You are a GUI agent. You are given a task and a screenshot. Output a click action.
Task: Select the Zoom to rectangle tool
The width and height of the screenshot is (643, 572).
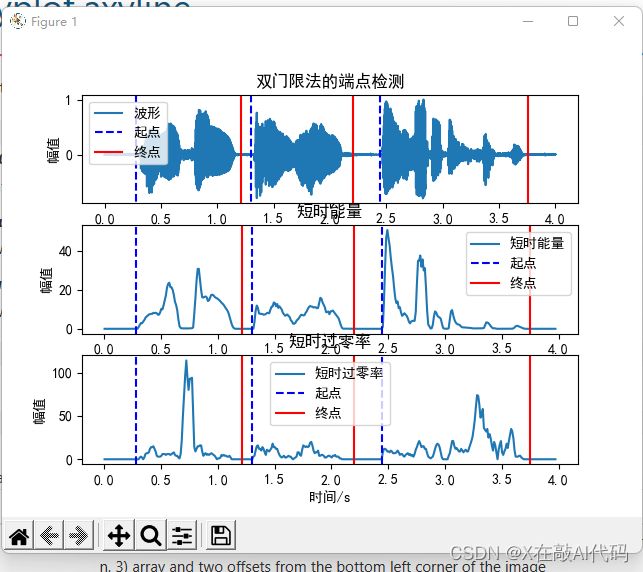click(151, 536)
